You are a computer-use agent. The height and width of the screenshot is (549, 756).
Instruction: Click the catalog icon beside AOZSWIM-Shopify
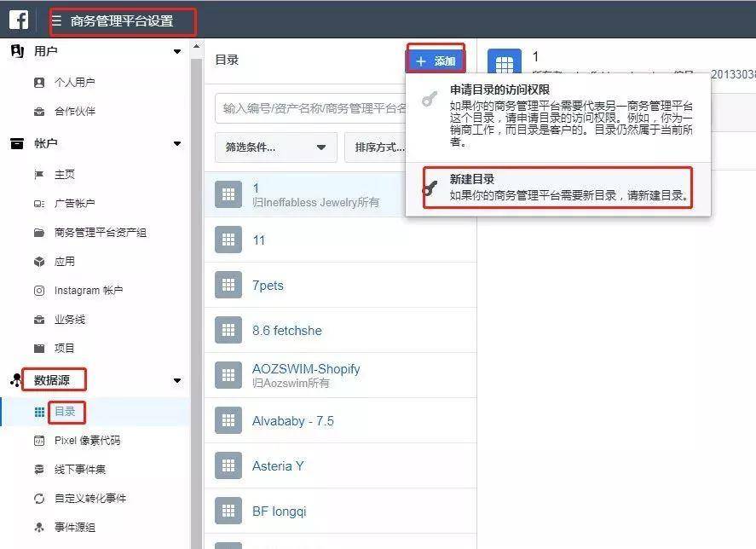click(228, 375)
